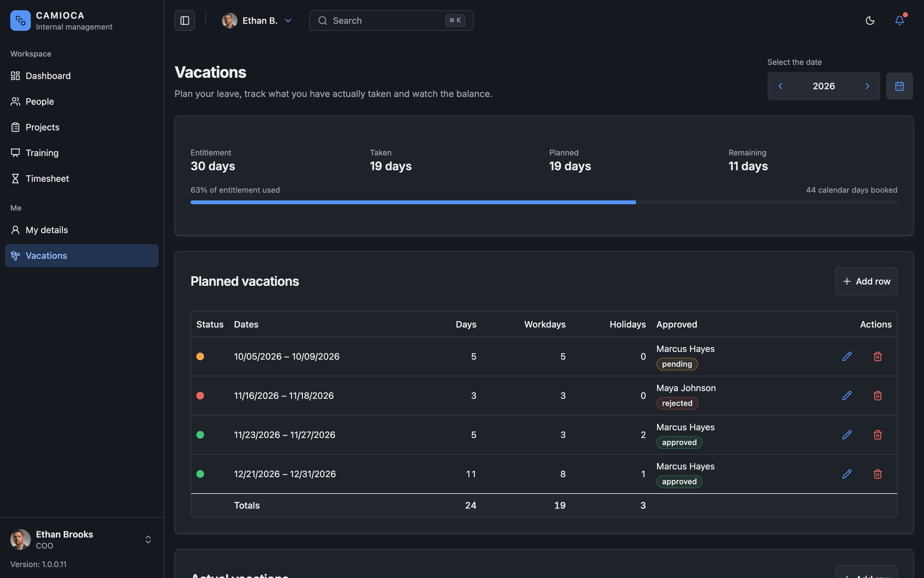Viewport: 924px width, 578px height.
Task: Switch to dark mode moon icon
Action: coord(870,21)
